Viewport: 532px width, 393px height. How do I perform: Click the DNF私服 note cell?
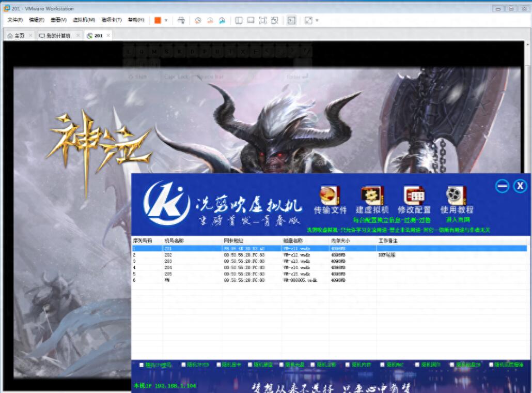(387, 255)
